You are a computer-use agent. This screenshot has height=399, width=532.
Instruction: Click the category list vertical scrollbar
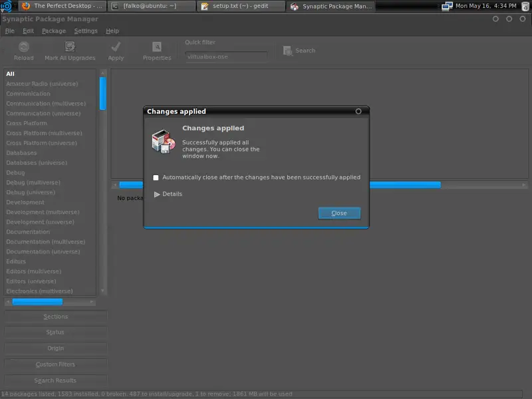point(102,93)
